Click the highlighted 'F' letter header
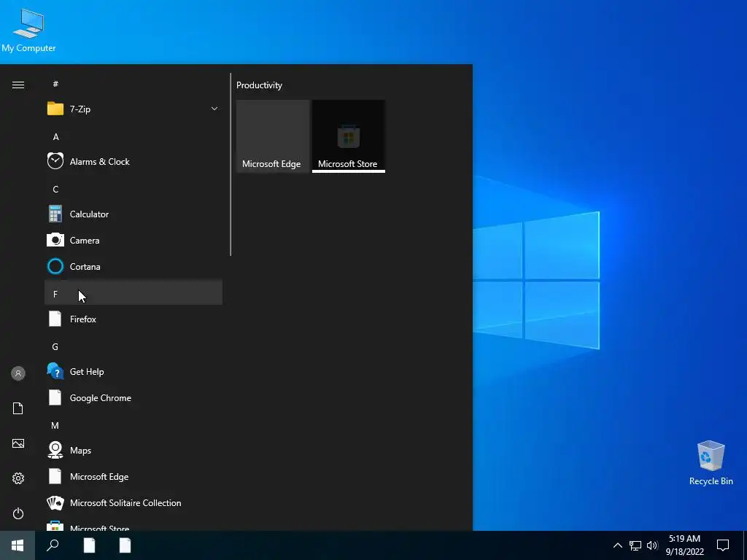747x560 pixels. (133, 292)
